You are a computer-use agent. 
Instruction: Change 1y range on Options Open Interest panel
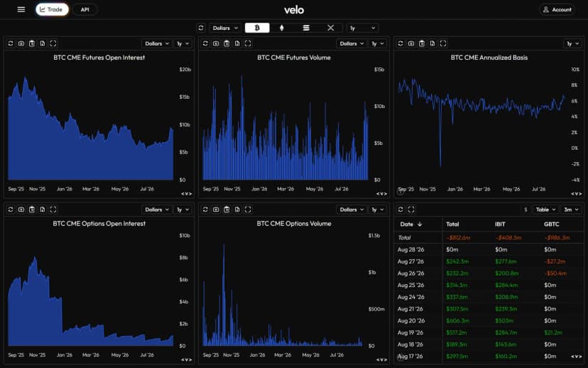click(183, 210)
